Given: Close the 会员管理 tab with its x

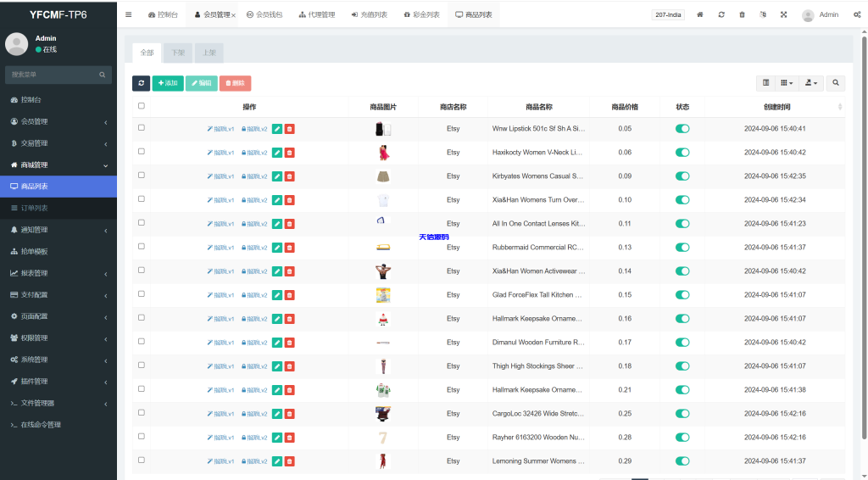Looking at the screenshot, I should click(234, 15).
